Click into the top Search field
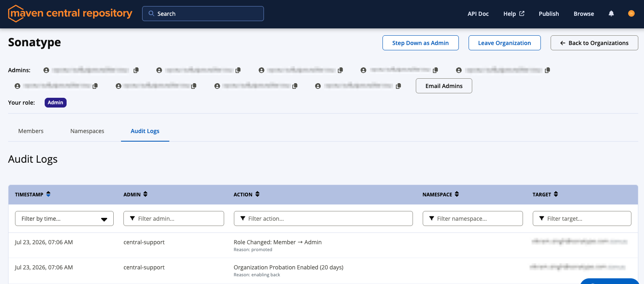The width and height of the screenshot is (644, 284). click(x=203, y=13)
